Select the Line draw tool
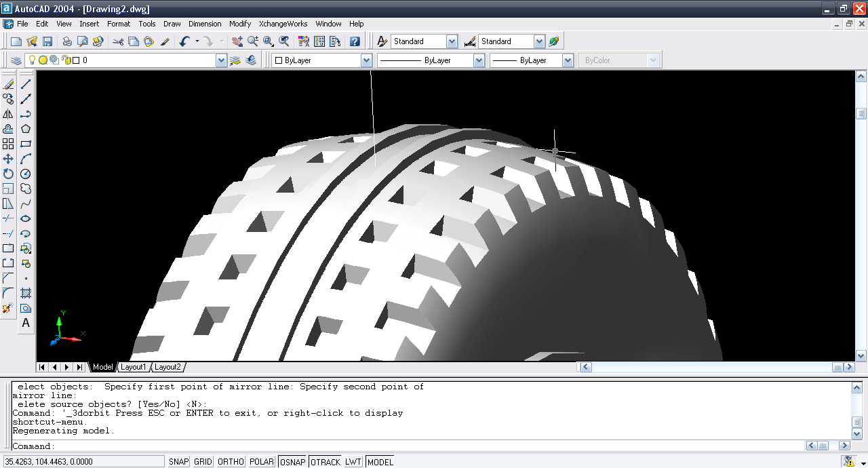The image size is (868, 468). tap(26, 84)
